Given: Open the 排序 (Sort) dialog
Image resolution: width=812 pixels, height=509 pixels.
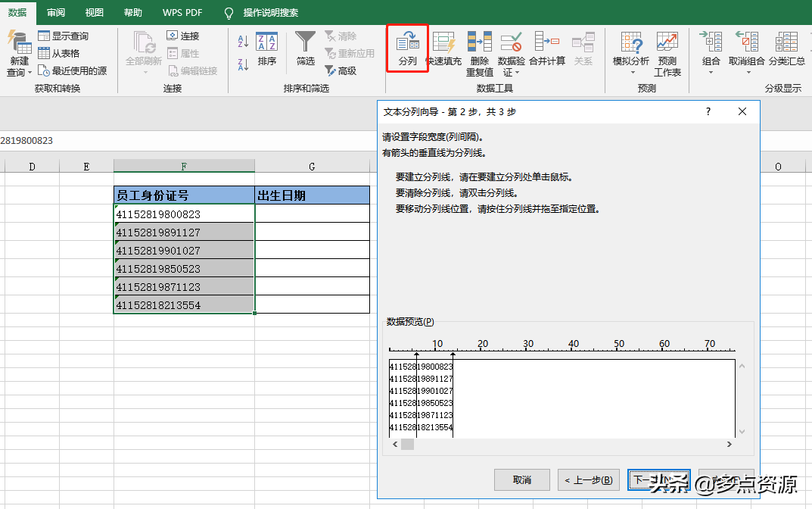Looking at the screenshot, I should [x=266, y=48].
